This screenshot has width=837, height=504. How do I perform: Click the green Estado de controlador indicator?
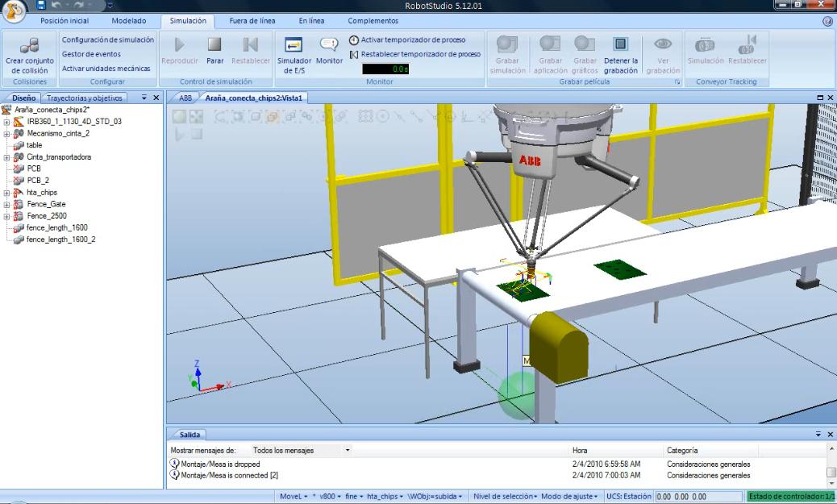click(x=791, y=497)
